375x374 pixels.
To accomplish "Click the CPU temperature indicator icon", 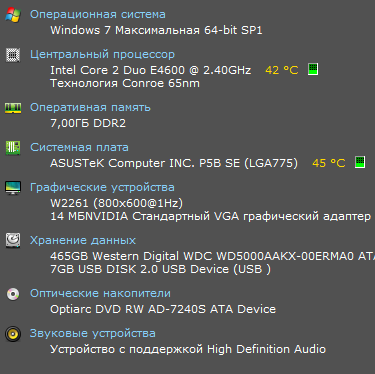I will click(x=313, y=69).
